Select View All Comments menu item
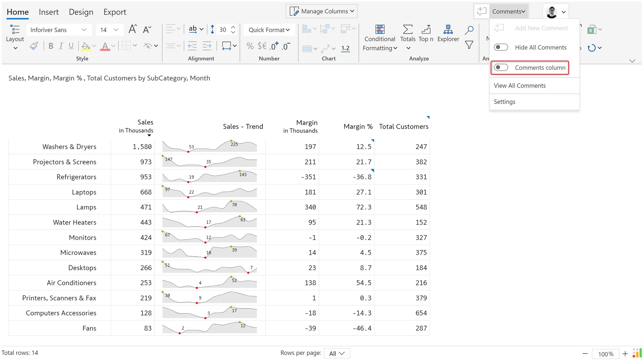644x361 pixels. point(519,86)
